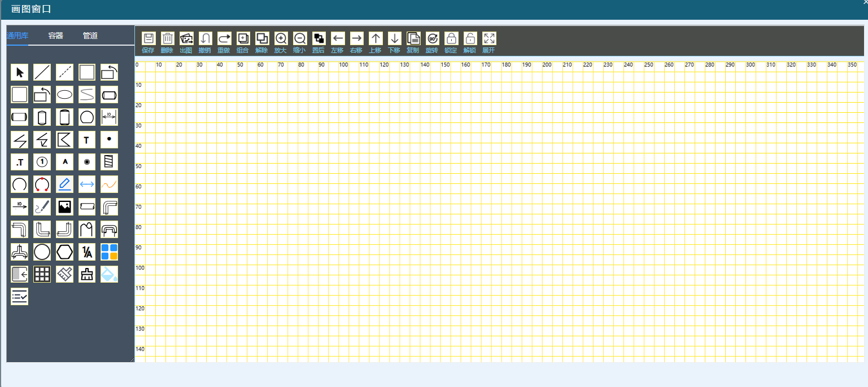868x387 pixels.
Task: Click the 删除 trash can icon
Action: pos(168,38)
